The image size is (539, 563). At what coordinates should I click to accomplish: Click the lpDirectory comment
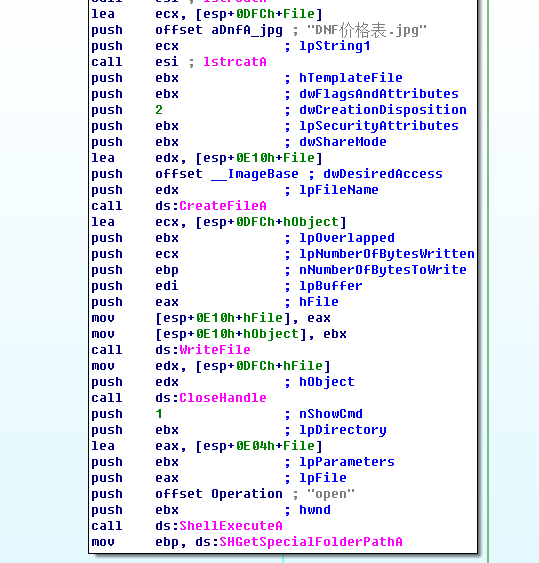[x=343, y=430]
